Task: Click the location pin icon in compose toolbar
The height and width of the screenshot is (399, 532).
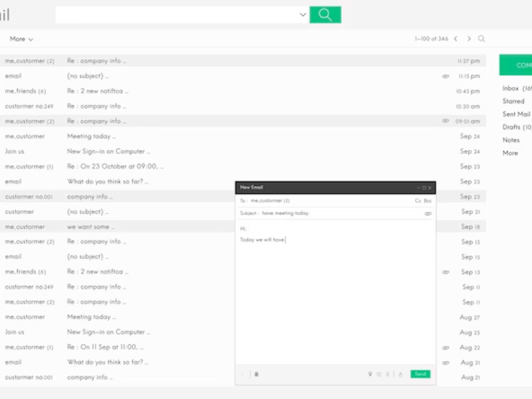Action: 370,374
